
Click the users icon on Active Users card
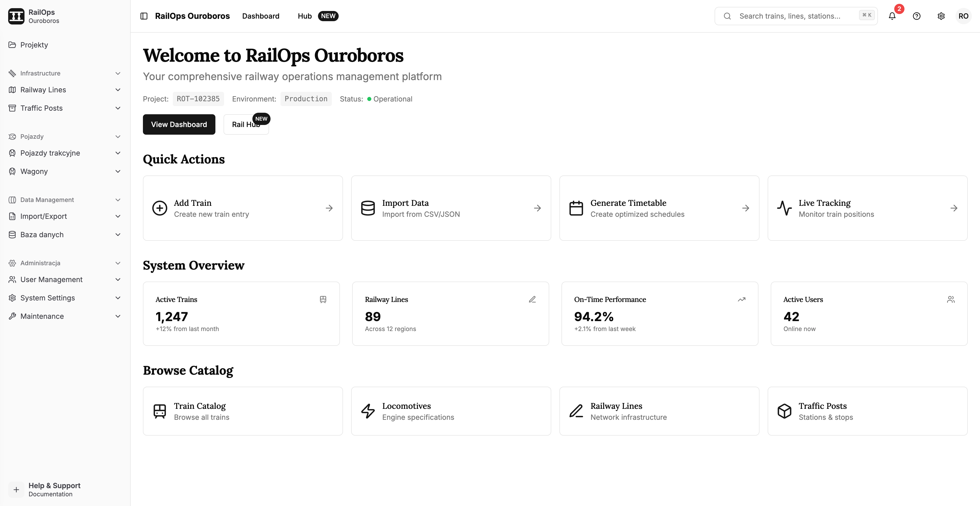click(x=951, y=300)
